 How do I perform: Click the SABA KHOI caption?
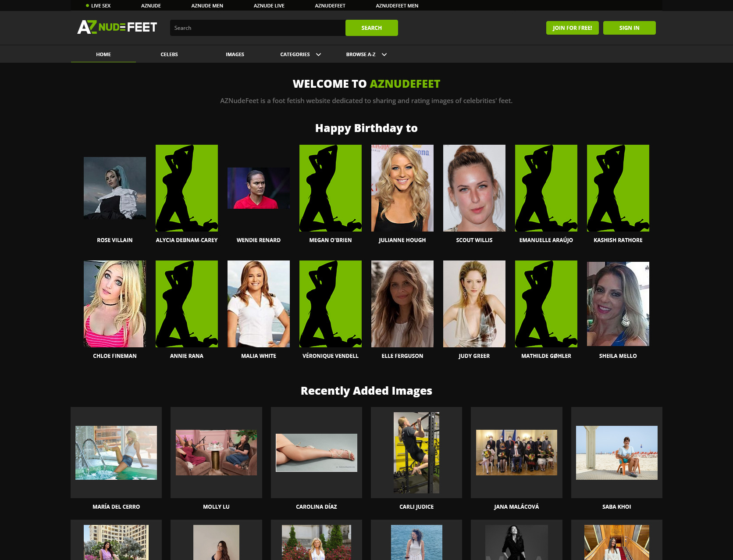(617, 506)
